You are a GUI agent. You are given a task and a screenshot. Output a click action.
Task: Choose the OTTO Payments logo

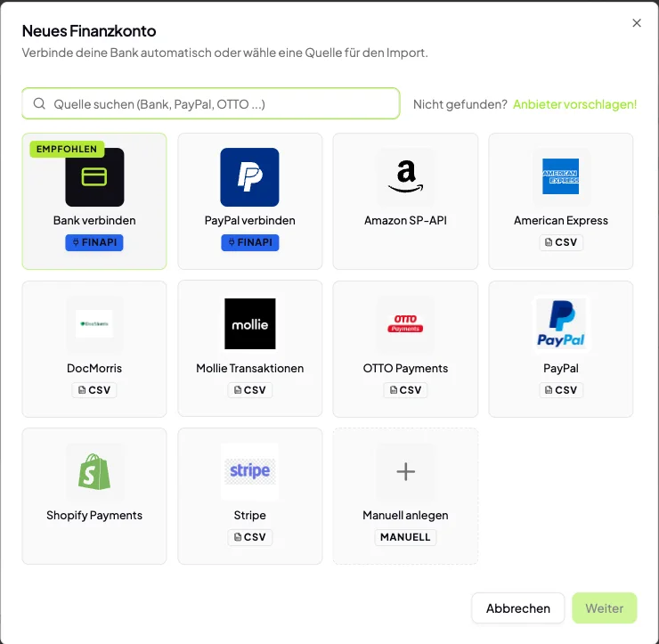(405, 324)
